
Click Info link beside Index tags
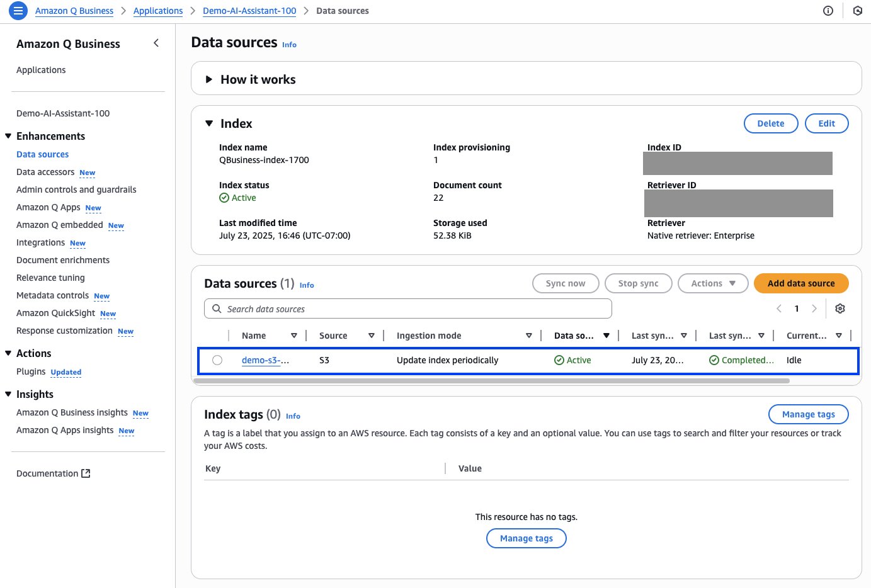point(293,416)
